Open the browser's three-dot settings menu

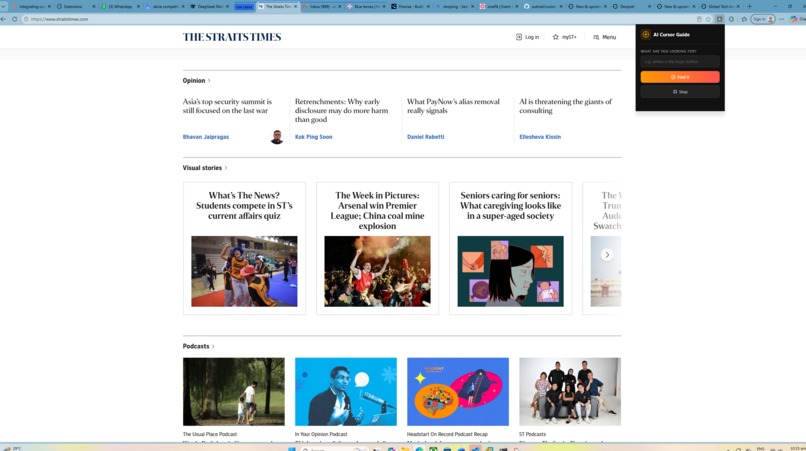click(782, 19)
